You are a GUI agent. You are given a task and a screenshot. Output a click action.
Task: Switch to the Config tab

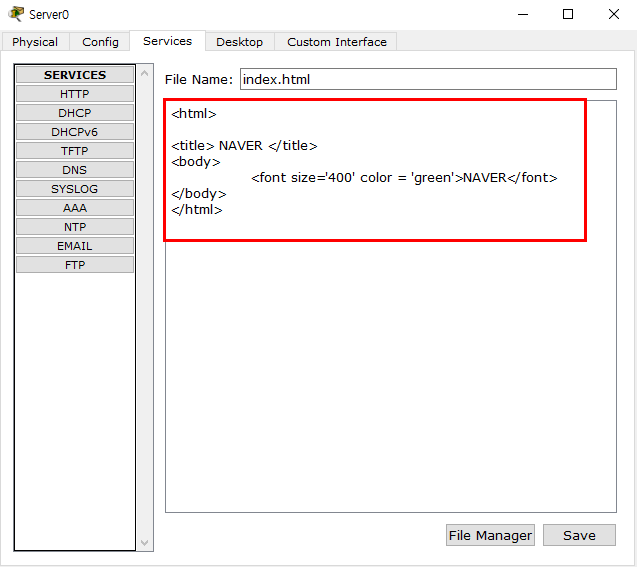click(x=100, y=42)
